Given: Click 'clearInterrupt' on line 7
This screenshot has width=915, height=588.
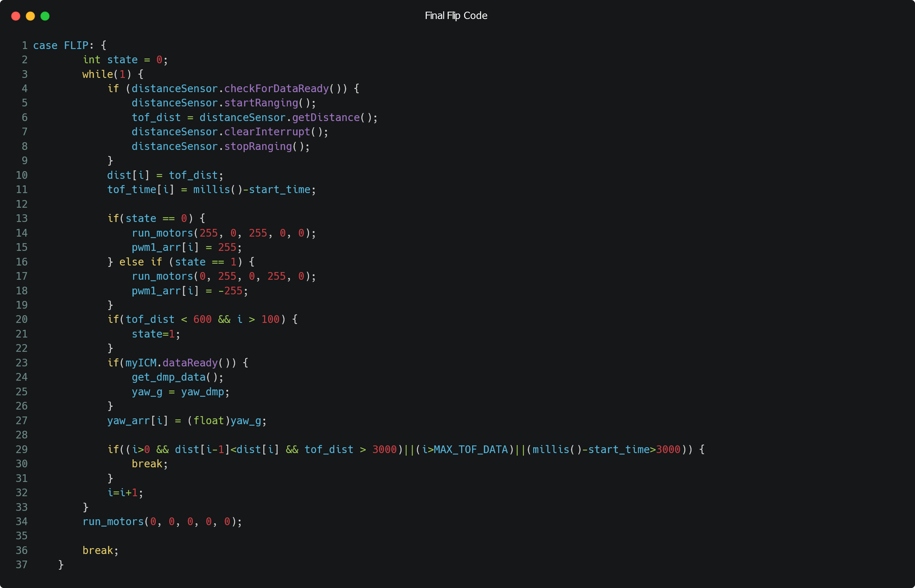Looking at the screenshot, I should point(267,132).
